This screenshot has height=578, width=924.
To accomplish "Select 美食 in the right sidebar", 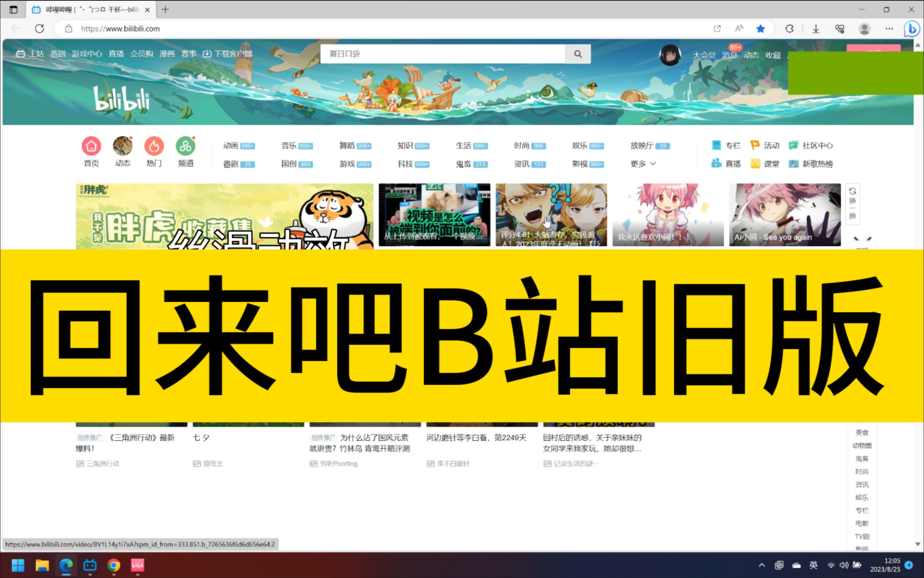I will 862,433.
